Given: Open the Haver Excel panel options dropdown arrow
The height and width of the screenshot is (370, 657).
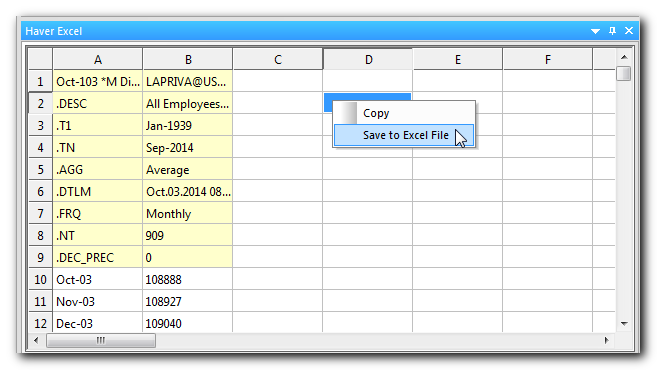Looking at the screenshot, I should click(595, 31).
